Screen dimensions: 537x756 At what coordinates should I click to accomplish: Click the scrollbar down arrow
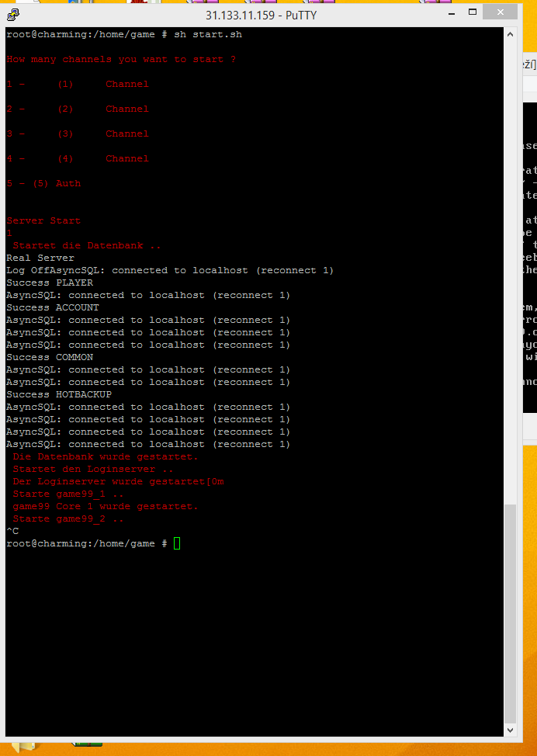click(510, 730)
